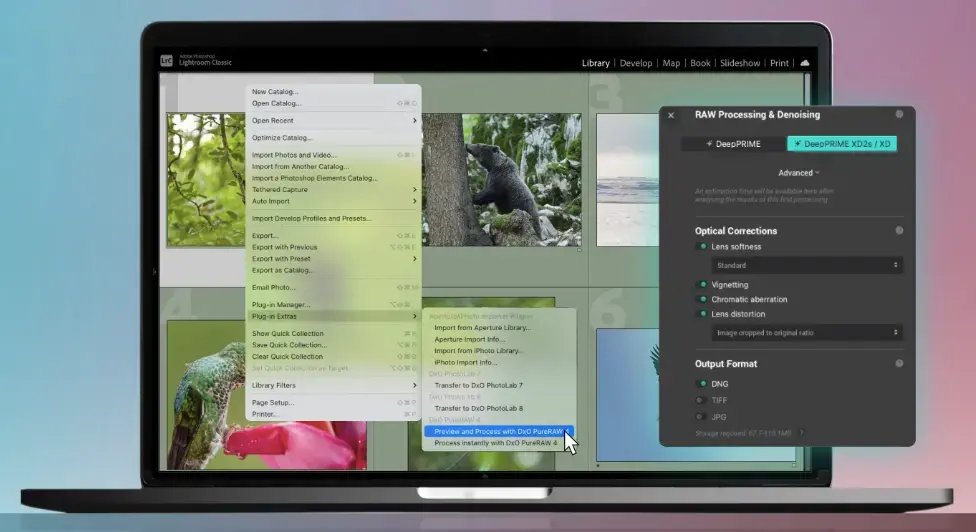Toggle the Lens distortion correction
The image size is (976, 532).
tap(702, 314)
